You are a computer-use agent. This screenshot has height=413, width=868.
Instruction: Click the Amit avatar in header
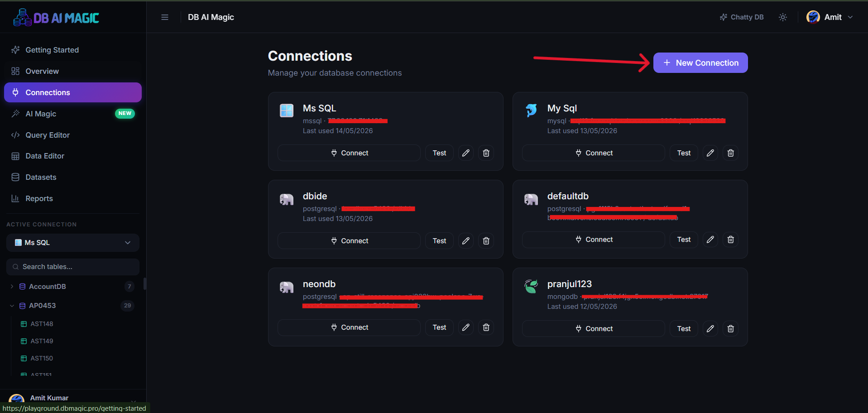click(813, 17)
